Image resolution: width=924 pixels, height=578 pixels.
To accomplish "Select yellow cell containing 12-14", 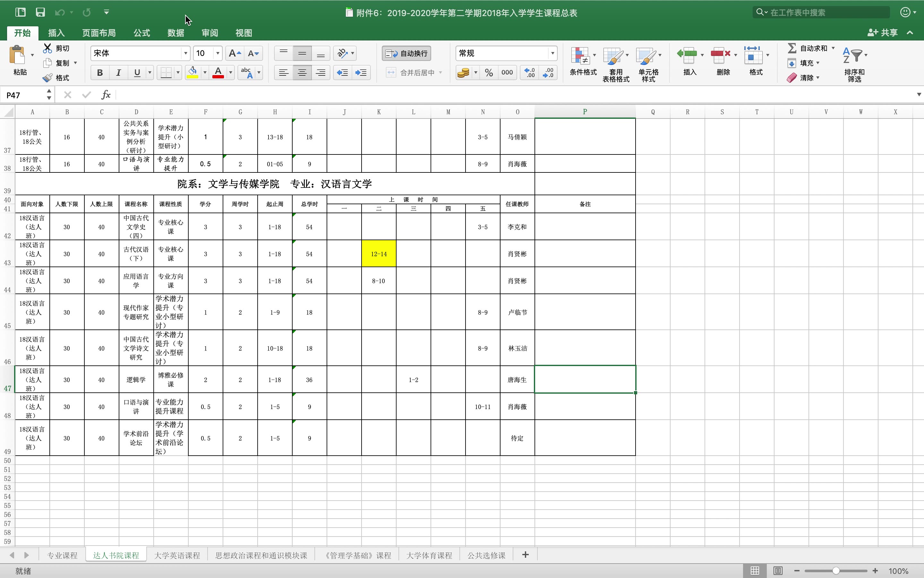I will coord(379,254).
